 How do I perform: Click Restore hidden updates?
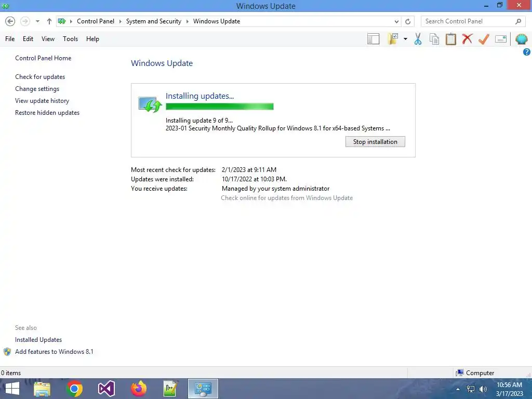click(x=47, y=113)
